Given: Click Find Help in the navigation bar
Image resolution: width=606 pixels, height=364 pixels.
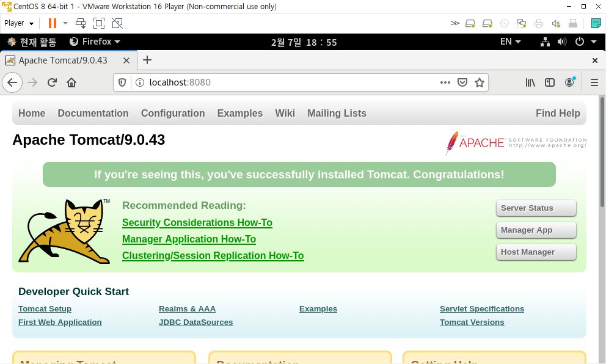Looking at the screenshot, I should point(558,113).
